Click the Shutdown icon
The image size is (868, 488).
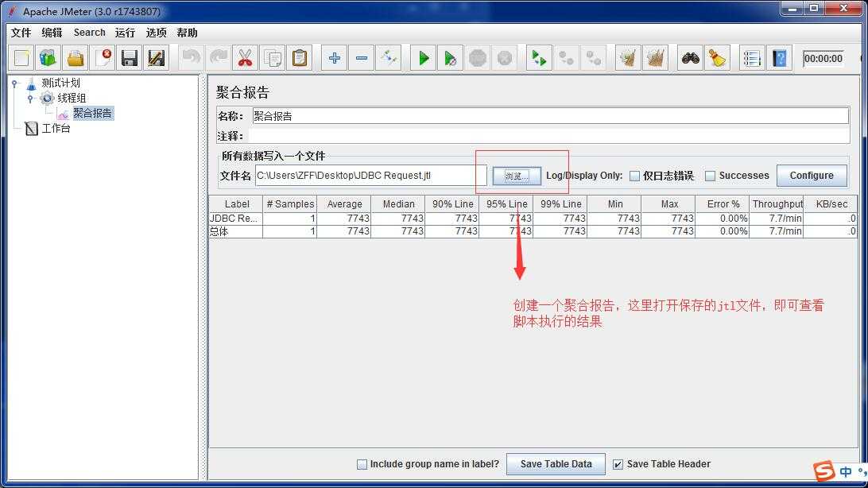(504, 57)
